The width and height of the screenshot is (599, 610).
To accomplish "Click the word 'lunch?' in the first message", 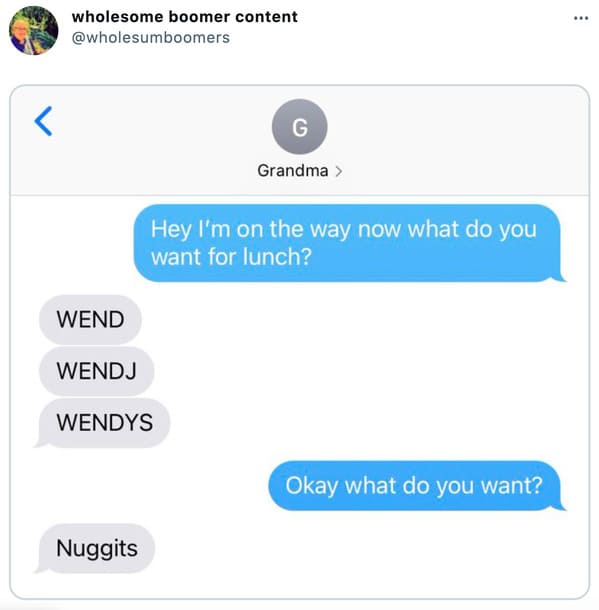I will [x=277, y=257].
